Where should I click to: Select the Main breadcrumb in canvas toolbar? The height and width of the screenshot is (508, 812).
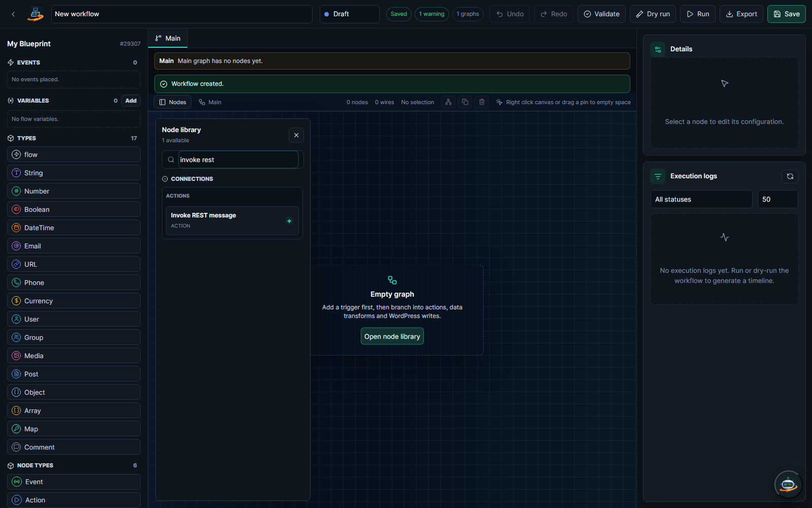(210, 102)
